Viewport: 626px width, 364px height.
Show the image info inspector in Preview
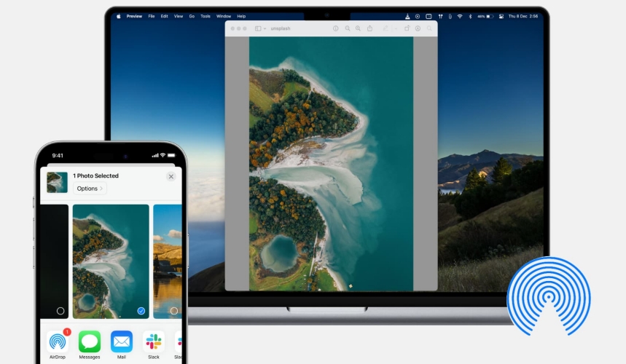pos(335,28)
